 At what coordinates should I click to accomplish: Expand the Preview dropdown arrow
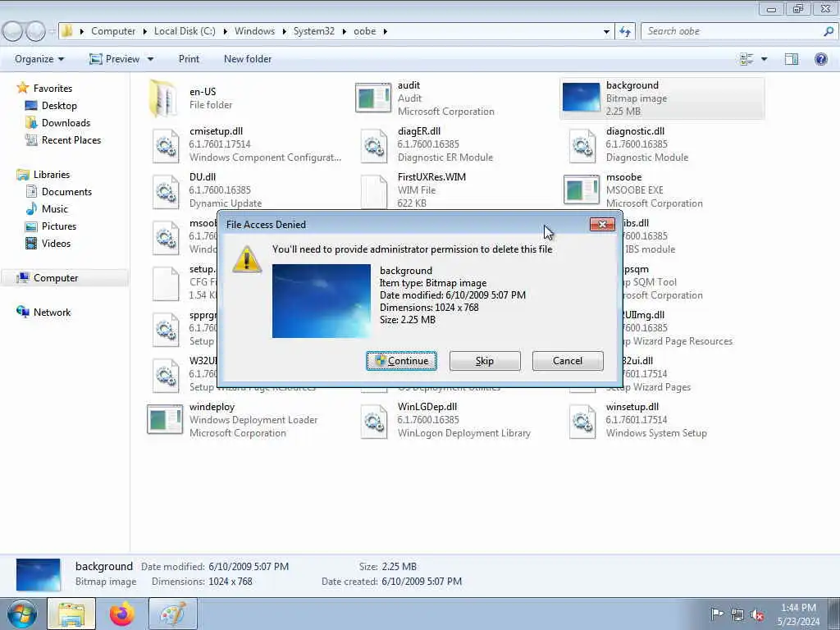151,59
